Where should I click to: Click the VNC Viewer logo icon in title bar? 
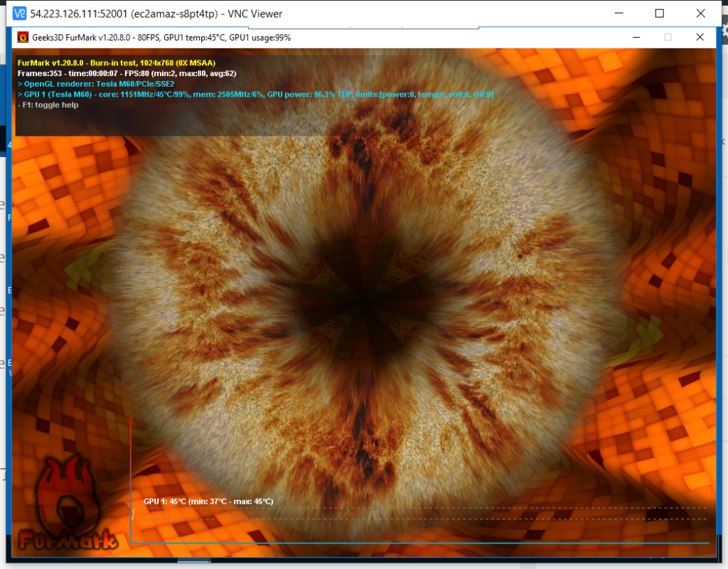click(20, 13)
